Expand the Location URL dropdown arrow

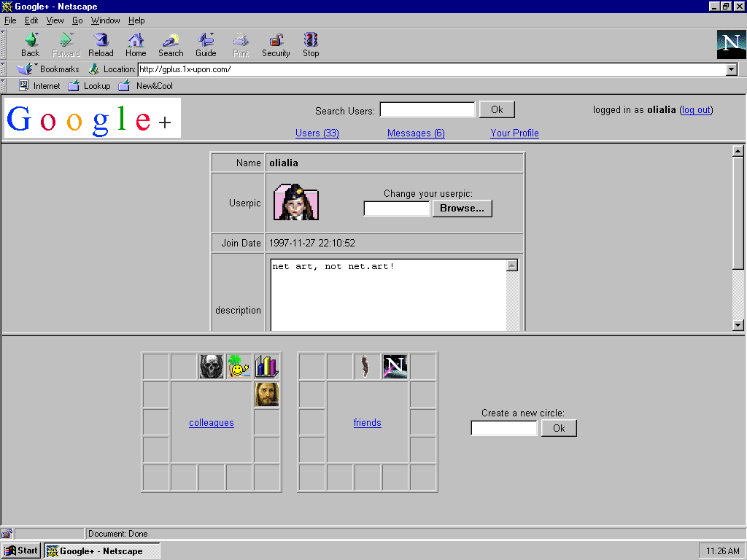(x=732, y=70)
